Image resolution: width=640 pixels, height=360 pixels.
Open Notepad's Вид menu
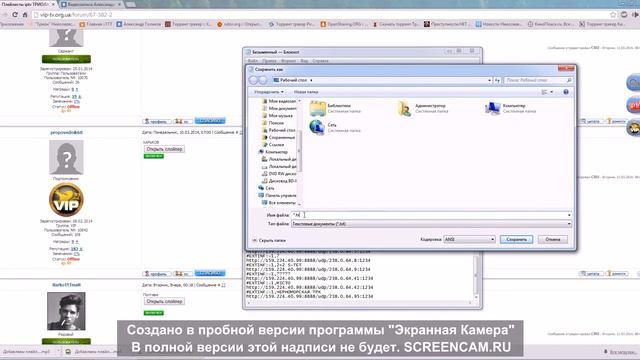click(x=304, y=61)
